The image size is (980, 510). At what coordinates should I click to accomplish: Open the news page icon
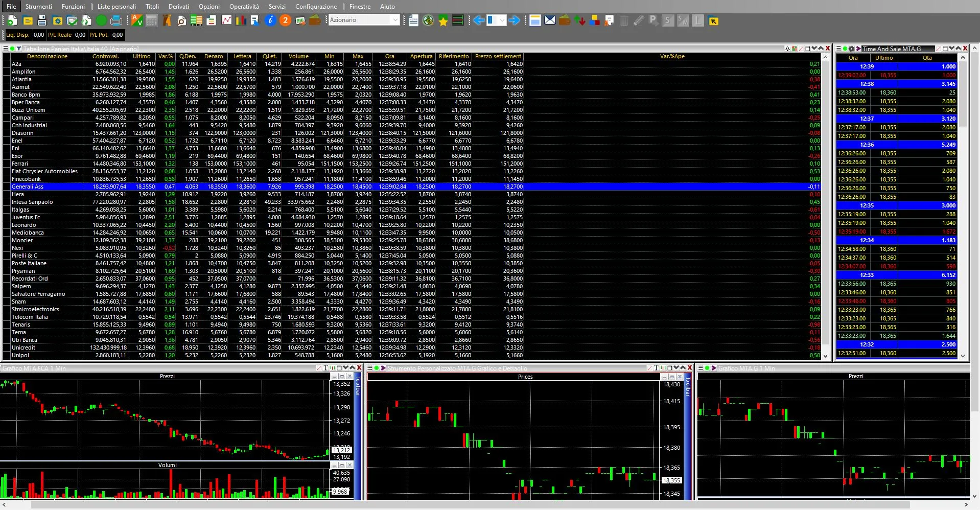tap(413, 20)
